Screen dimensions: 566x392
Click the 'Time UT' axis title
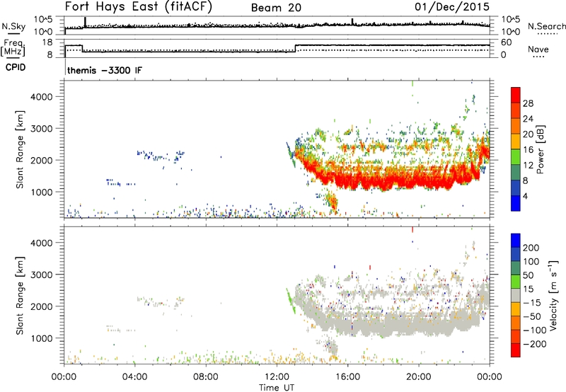[x=277, y=388]
